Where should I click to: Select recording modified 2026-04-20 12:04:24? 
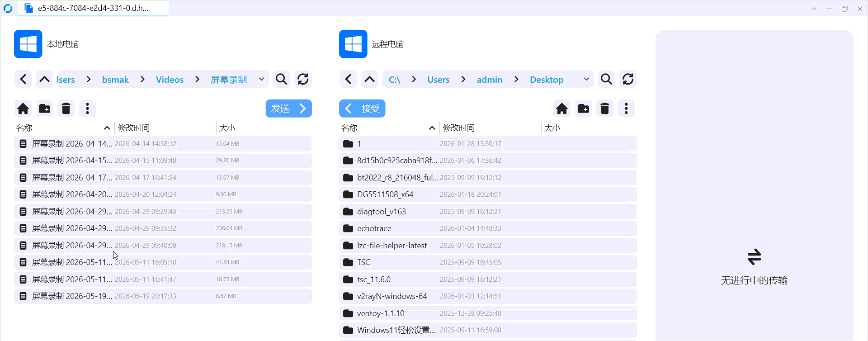coord(163,194)
